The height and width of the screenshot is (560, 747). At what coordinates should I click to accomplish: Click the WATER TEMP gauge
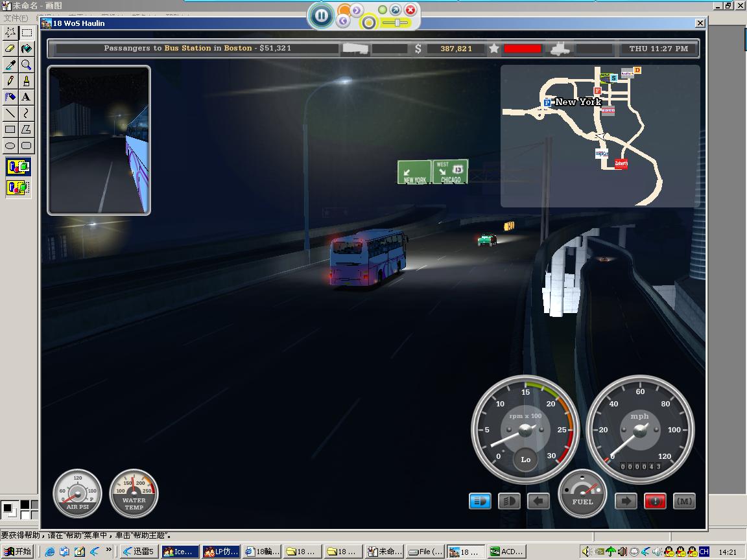pos(134,493)
